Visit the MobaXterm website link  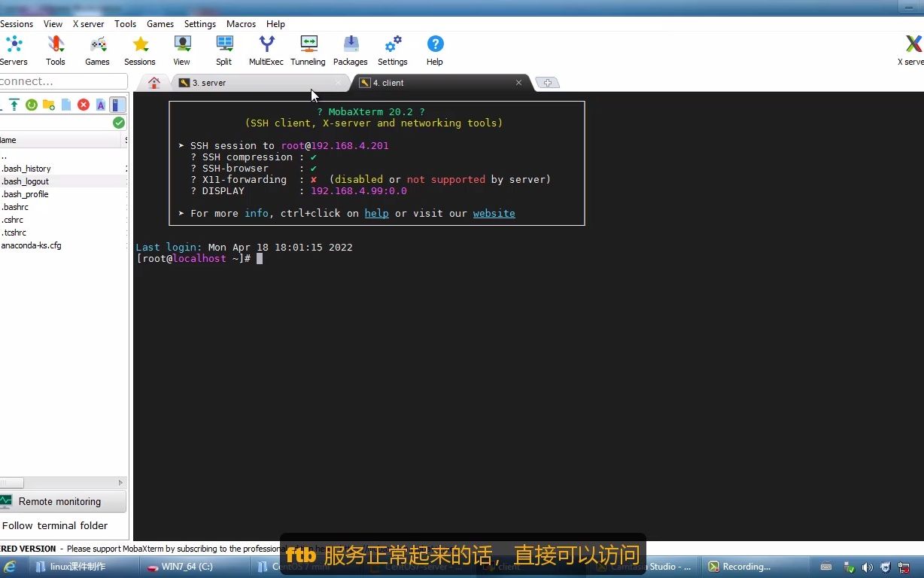point(494,213)
